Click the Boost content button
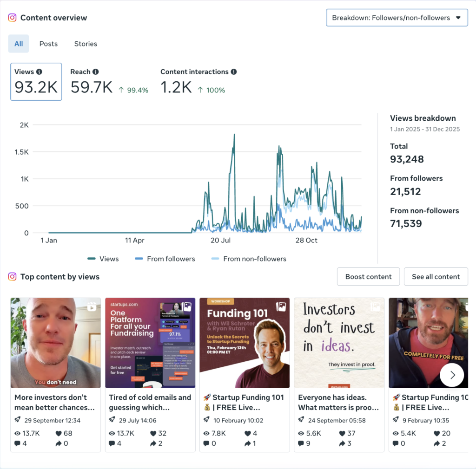The height and width of the screenshot is (469, 476). [368, 276]
